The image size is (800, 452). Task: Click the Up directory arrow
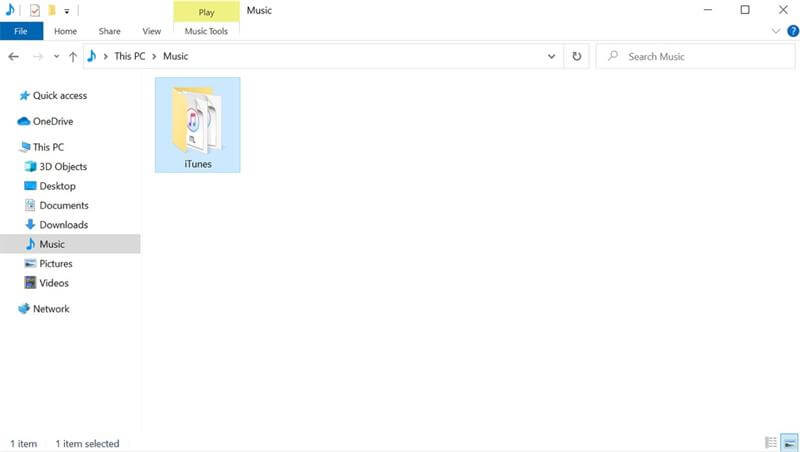(73, 57)
